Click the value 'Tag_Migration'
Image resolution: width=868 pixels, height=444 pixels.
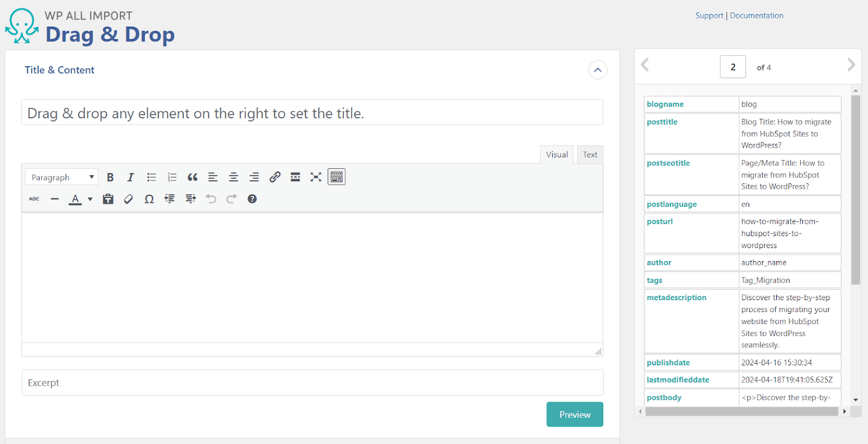tap(765, 281)
